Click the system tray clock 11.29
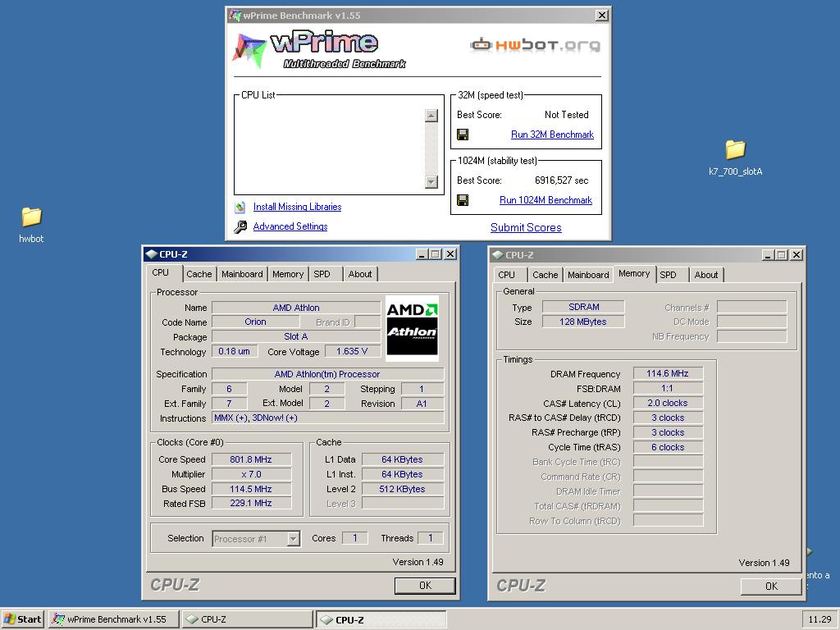The width and height of the screenshot is (840, 630). 819,619
